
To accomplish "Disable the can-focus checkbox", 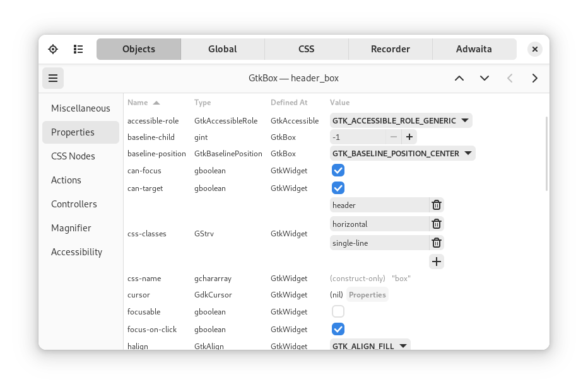I will pos(338,170).
